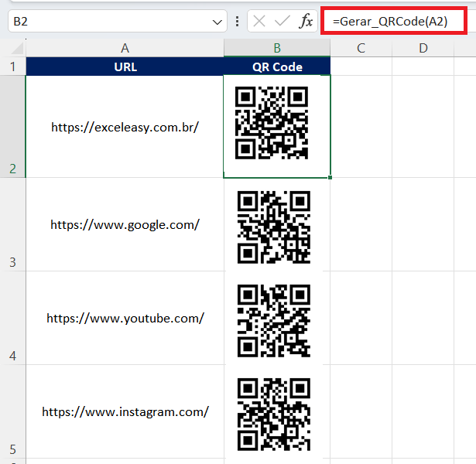This screenshot has height=464, width=476.
Task: Expand the Name Box dropdown arrow
Action: tap(217, 22)
